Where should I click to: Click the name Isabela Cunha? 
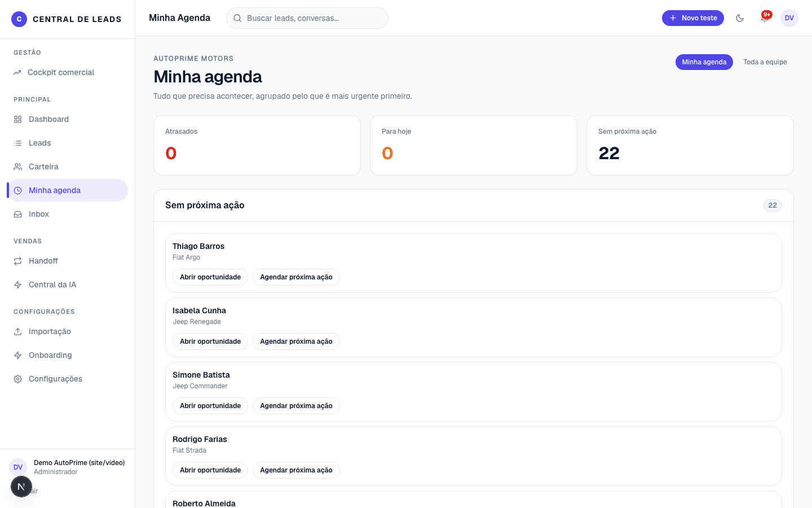199,310
